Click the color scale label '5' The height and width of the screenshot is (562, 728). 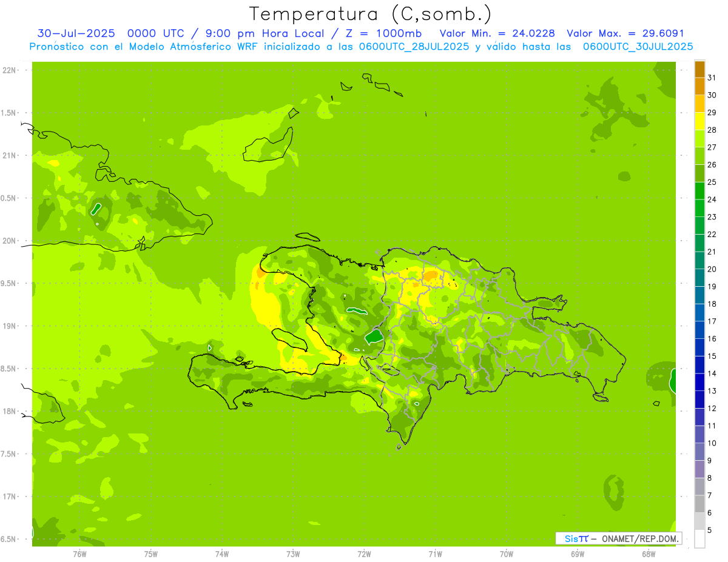tap(710, 530)
